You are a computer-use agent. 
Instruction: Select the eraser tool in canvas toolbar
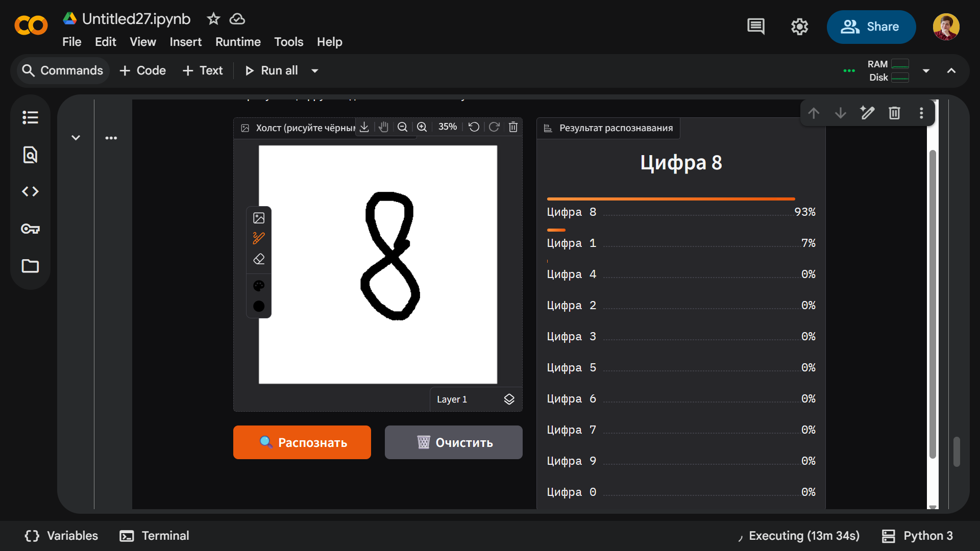[259, 259]
